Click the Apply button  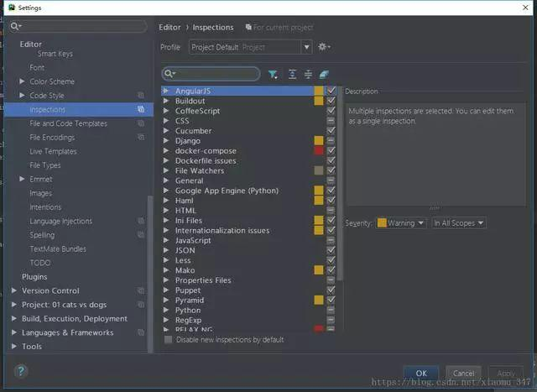[506, 373]
